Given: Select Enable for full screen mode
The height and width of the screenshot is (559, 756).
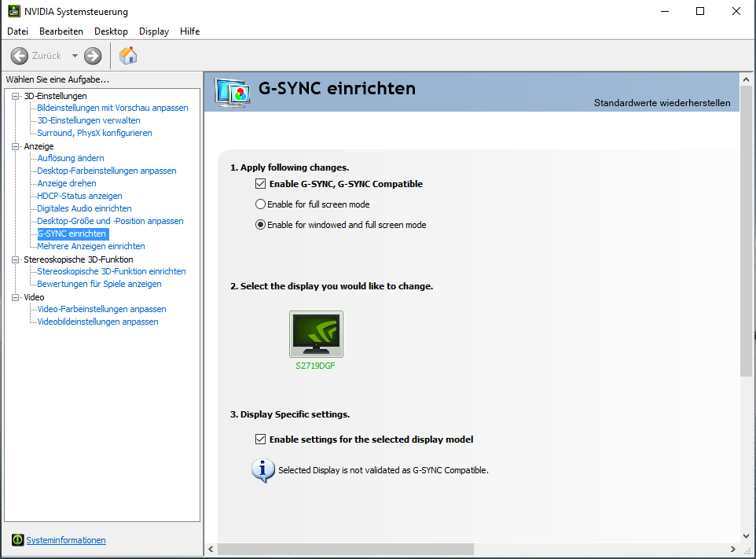Looking at the screenshot, I should (x=260, y=204).
